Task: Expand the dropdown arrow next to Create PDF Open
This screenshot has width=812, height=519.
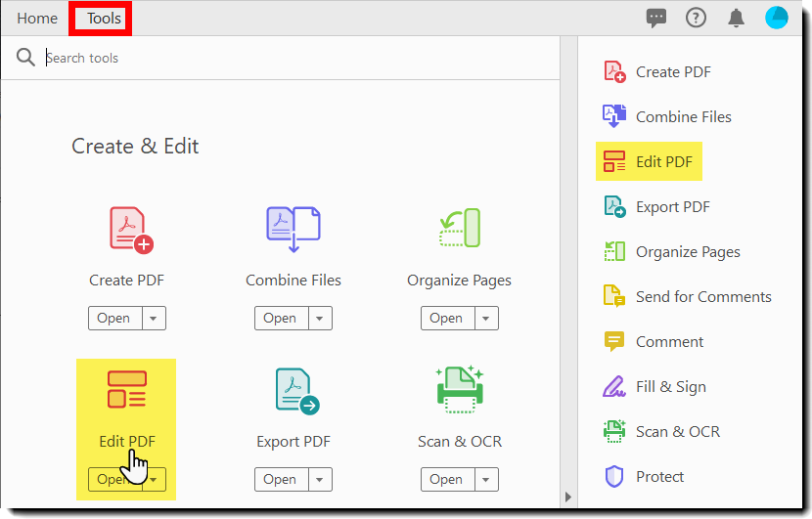Action: (x=154, y=319)
